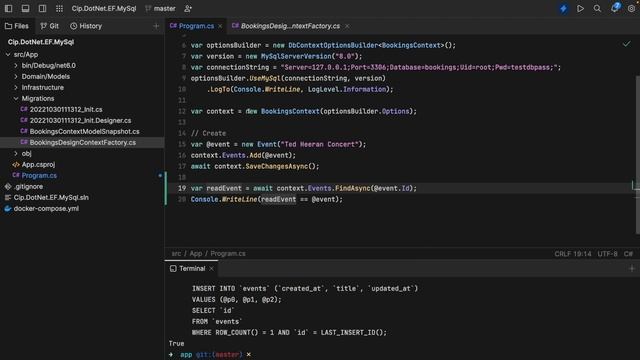The width and height of the screenshot is (640, 360).
Task: Open Program.cs in file tree
Action: 39,176
